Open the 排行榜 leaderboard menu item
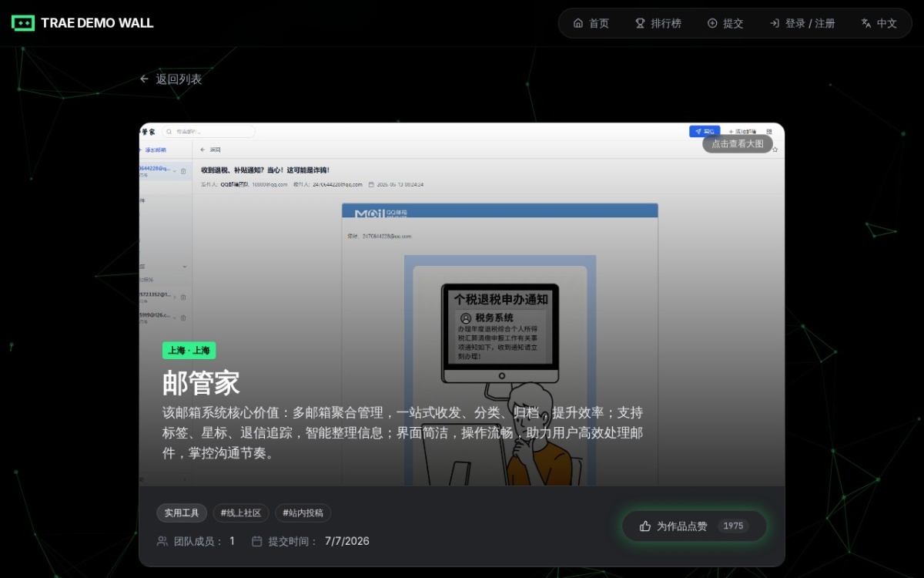 pos(658,23)
